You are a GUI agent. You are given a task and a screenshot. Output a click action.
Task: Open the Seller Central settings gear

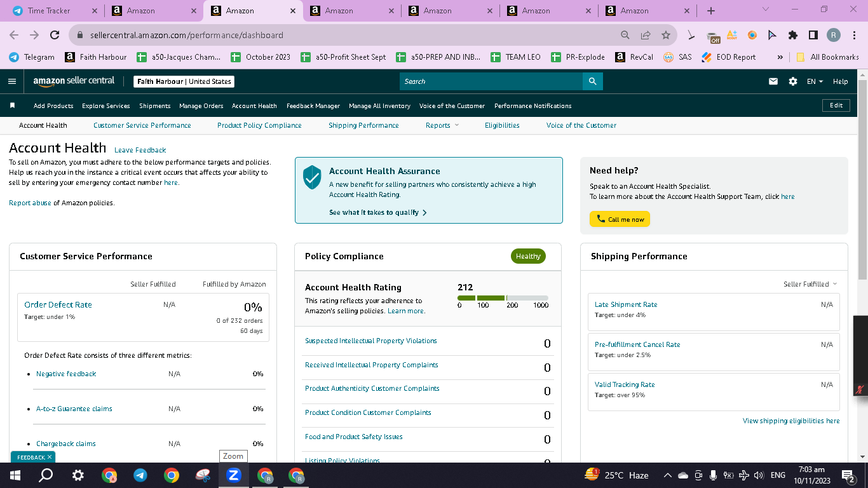coord(792,81)
